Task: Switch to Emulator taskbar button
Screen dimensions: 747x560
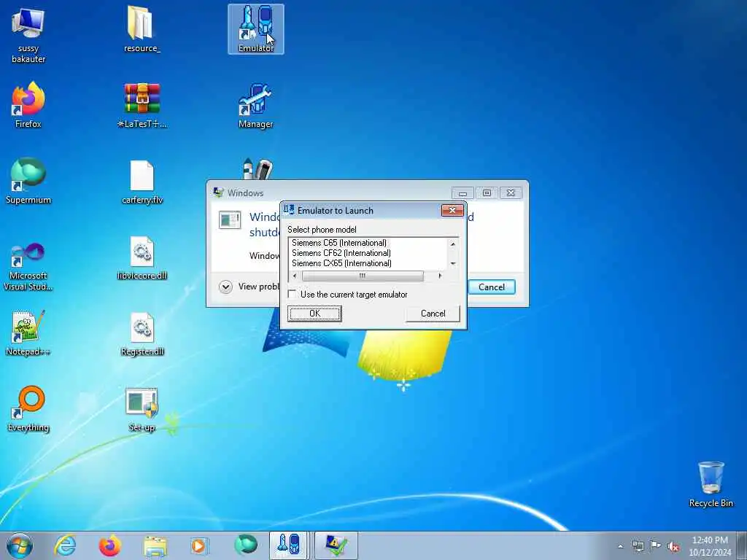Action: pyautogui.click(x=289, y=545)
